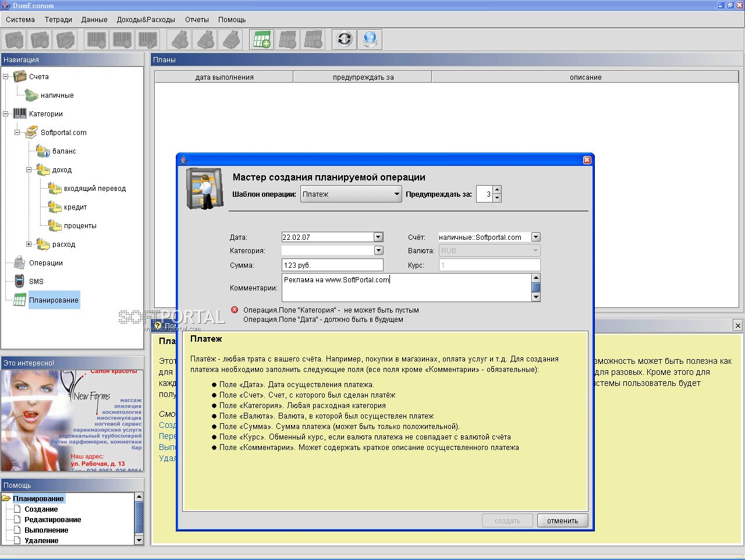
Task: Click the delete category barcode toolbar icon
Action: pos(122,40)
